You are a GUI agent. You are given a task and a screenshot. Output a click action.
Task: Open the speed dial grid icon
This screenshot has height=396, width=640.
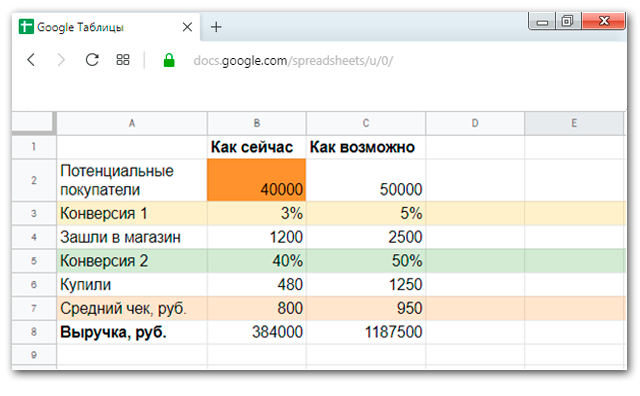[123, 60]
